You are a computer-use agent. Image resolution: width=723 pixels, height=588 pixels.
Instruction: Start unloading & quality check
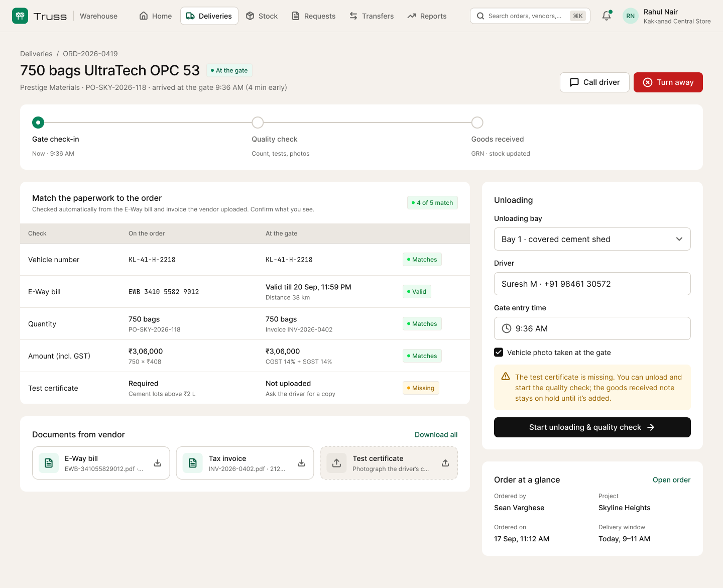592,427
